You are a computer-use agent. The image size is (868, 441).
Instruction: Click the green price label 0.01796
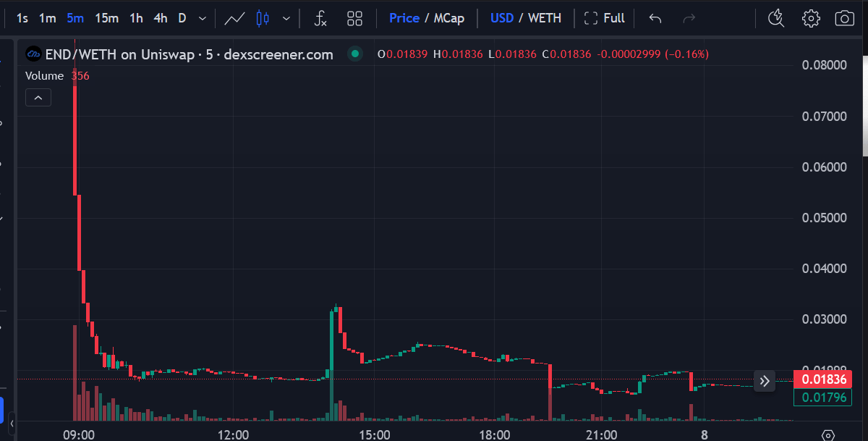click(822, 397)
